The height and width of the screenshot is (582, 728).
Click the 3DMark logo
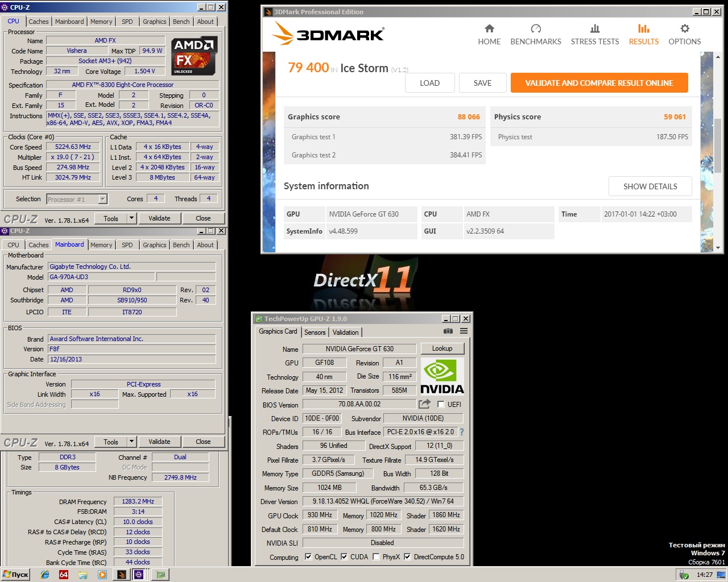[328, 34]
